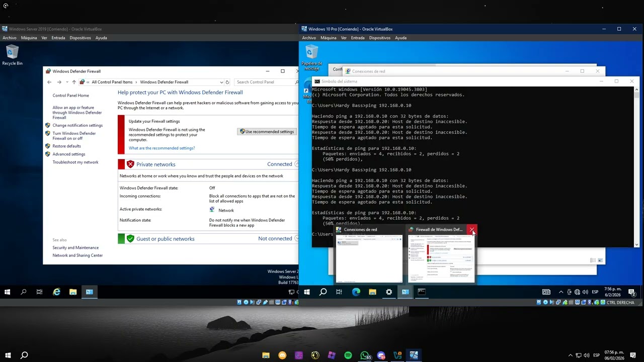Open Recycle Bin on the Server 2019 desktop

12,55
